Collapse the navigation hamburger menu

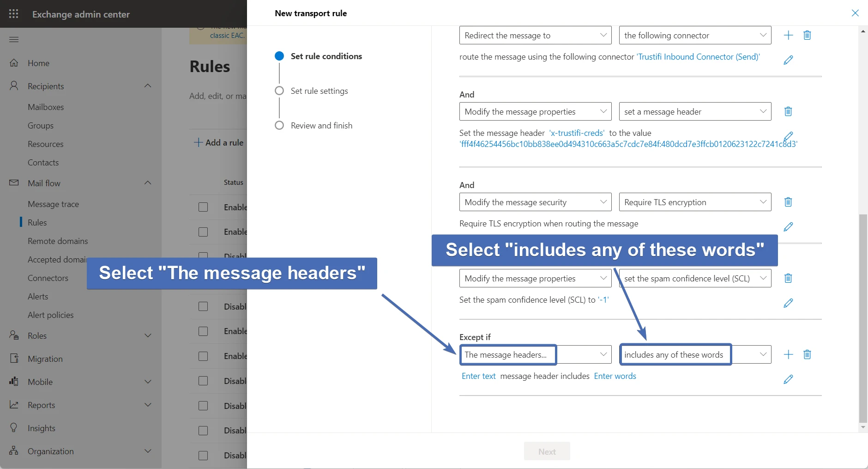pyautogui.click(x=14, y=39)
